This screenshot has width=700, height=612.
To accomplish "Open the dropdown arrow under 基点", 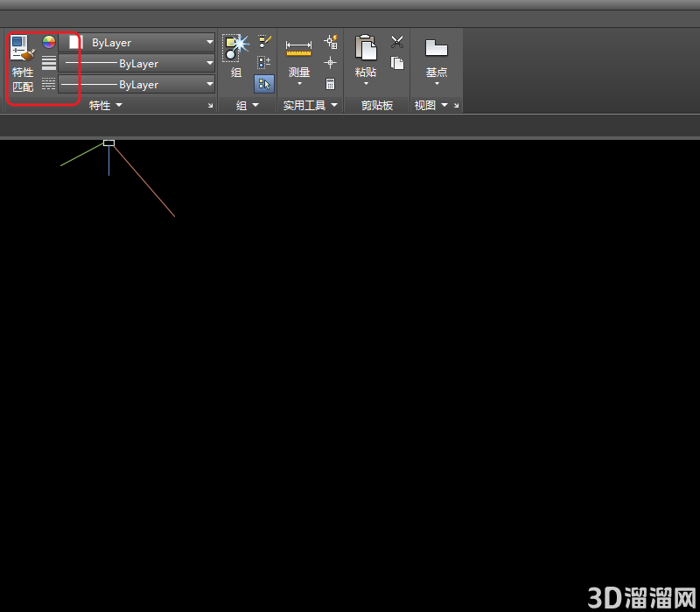I will click(x=437, y=84).
